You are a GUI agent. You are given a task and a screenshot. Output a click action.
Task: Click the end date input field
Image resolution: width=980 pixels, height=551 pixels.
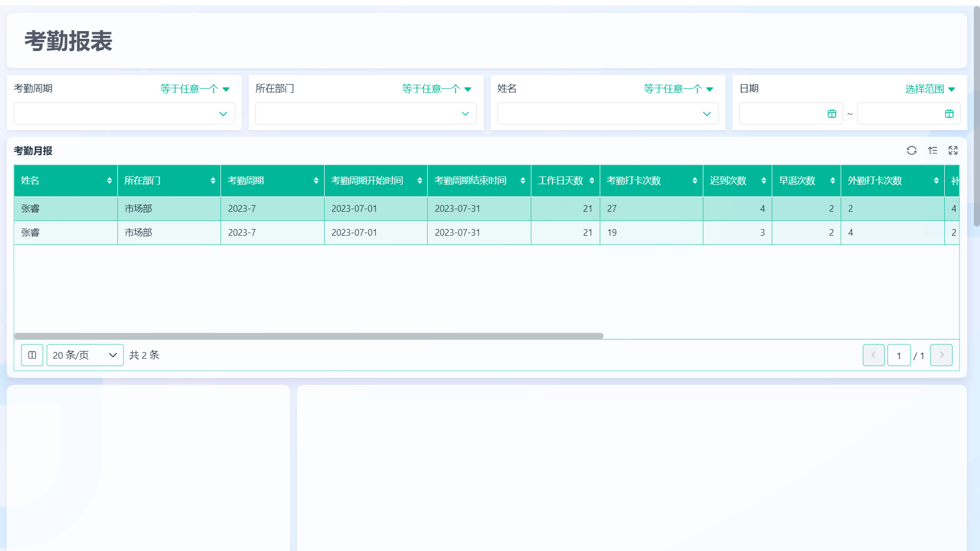pos(909,114)
